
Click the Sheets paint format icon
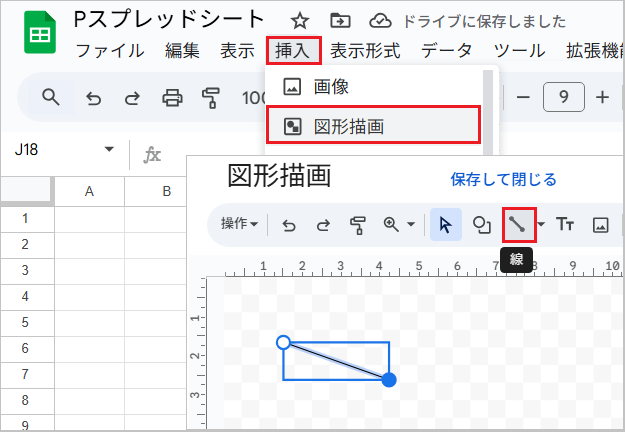pyautogui.click(x=211, y=98)
